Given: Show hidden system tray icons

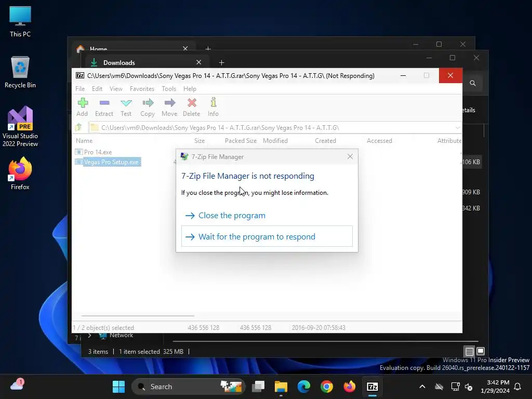Looking at the screenshot, I should pyautogui.click(x=422, y=387).
